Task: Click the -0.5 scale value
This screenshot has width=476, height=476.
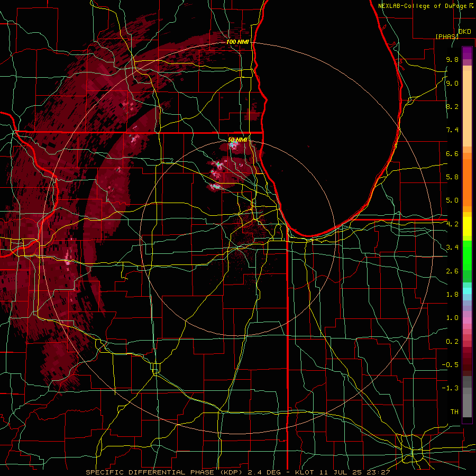Action: [450, 365]
